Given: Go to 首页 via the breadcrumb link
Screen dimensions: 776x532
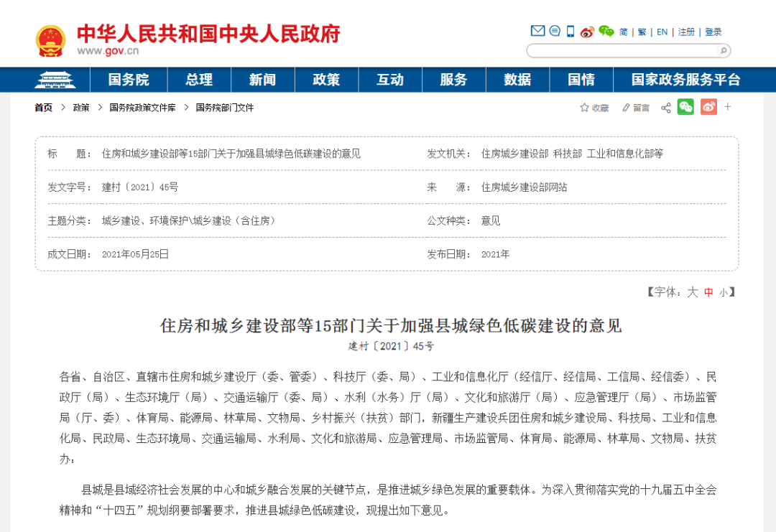Looking at the screenshot, I should click(x=42, y=108).
